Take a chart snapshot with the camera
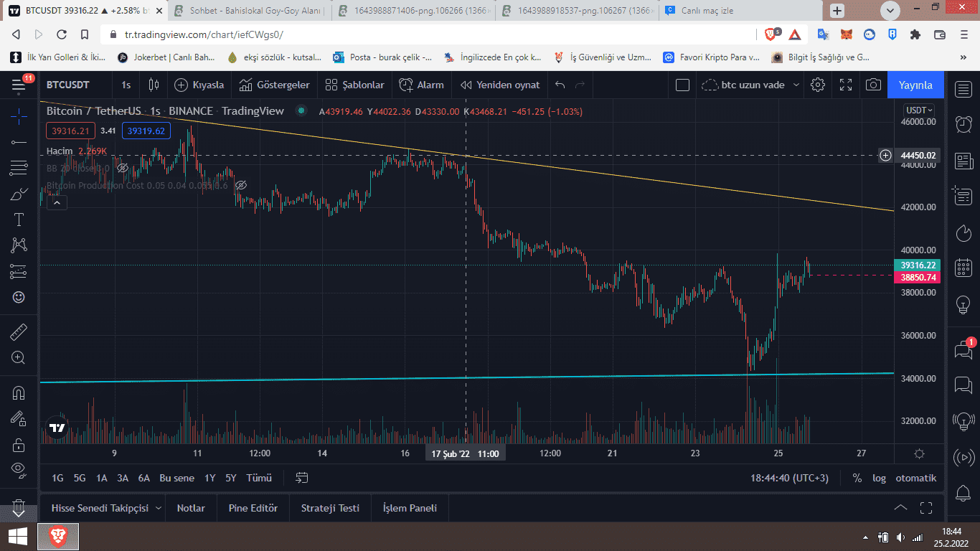980x551 pixels. (x=873, y=85)
